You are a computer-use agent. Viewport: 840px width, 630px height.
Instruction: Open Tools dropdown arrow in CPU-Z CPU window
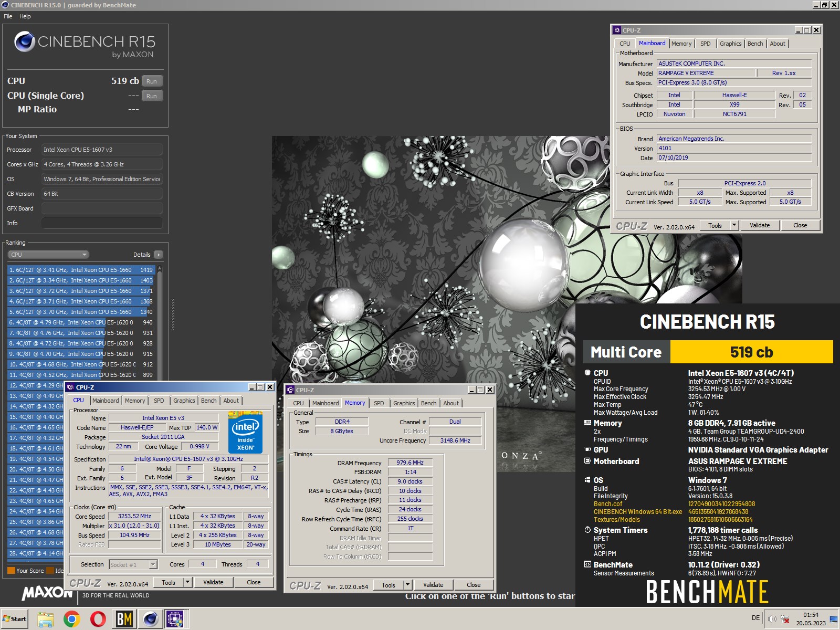coord(187,582)
